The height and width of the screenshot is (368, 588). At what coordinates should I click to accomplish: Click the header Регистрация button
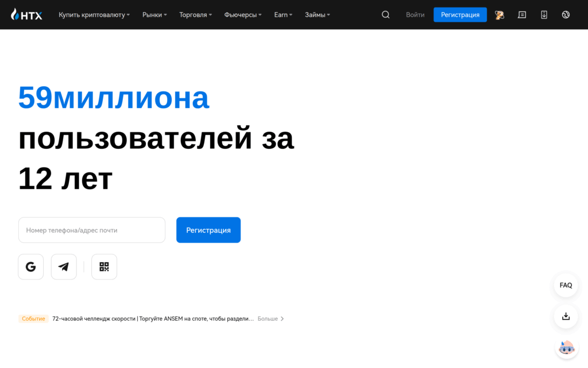coord(460,14)
